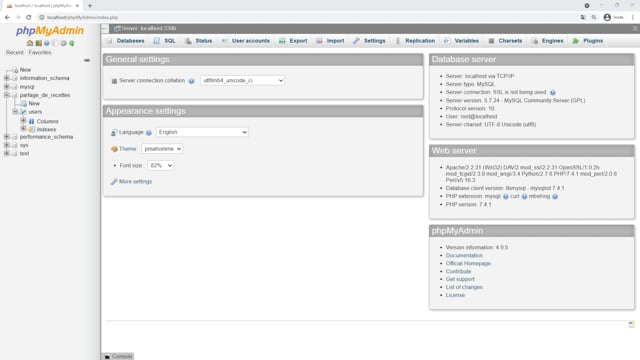
Task: Open the Charsets tab
Action: (x=505, y=41)
